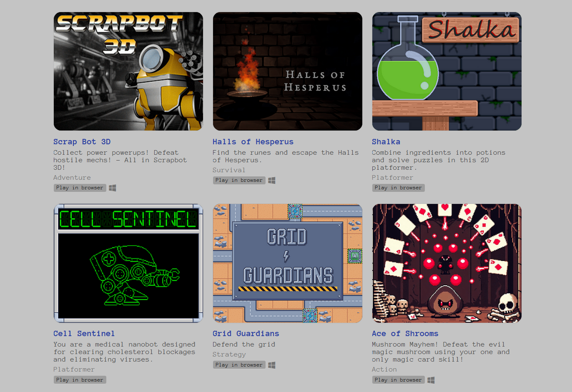Open the Halls of Hesperus cover image

[288, 71]
